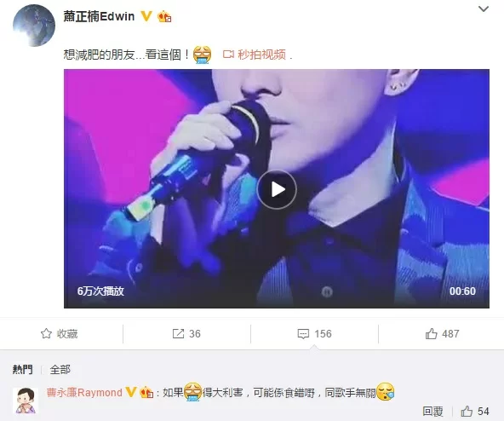Screen dimensions: 504x421
Task: Click the verified V badge beside Raymond
Action: click(130, 392)
